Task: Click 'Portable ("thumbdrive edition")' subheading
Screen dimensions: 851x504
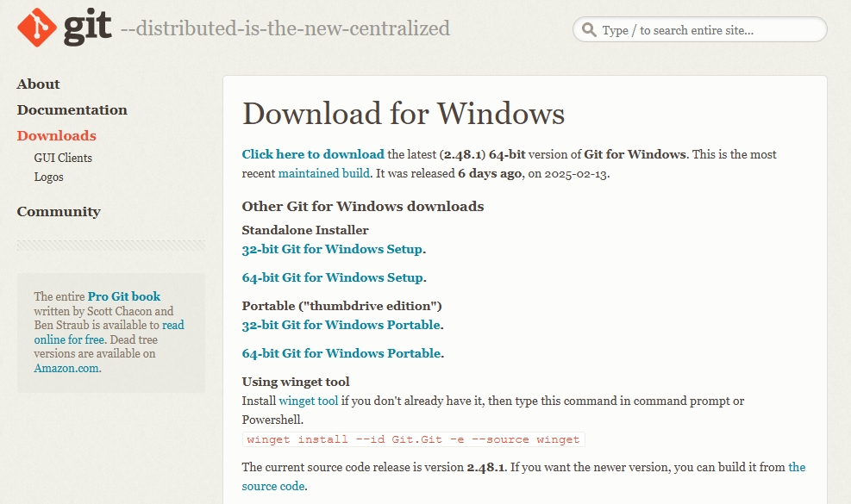Action: (x=342, y=306)
